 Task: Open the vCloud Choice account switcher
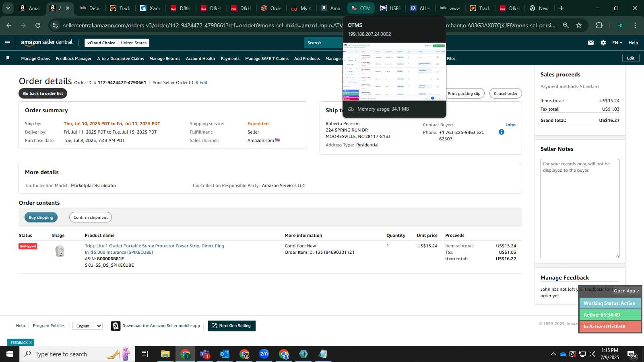117,43
